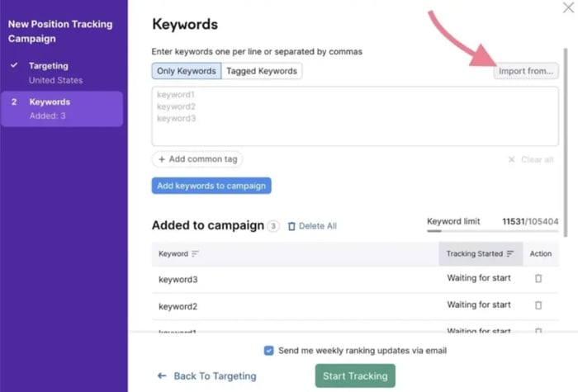The height and width of the screenshot is (392, 578).
Task: Sort by Tracking Started sort icon
Action: click(x=509, y=253)
